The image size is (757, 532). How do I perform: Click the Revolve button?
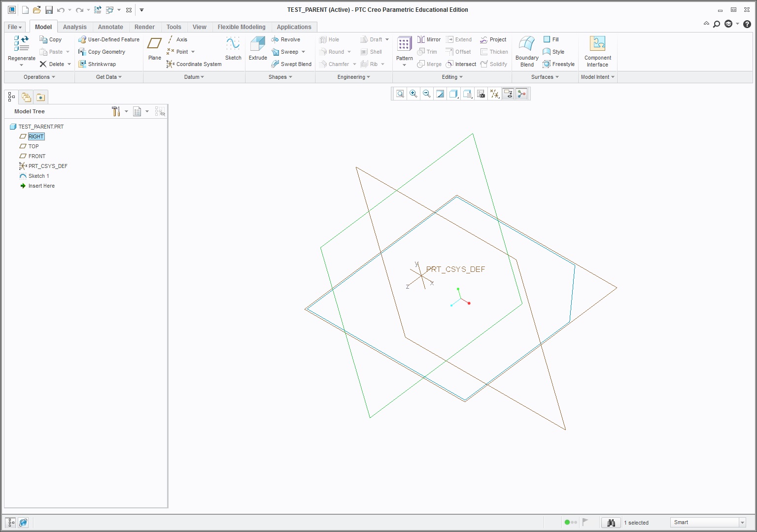(x=286, y=39)
